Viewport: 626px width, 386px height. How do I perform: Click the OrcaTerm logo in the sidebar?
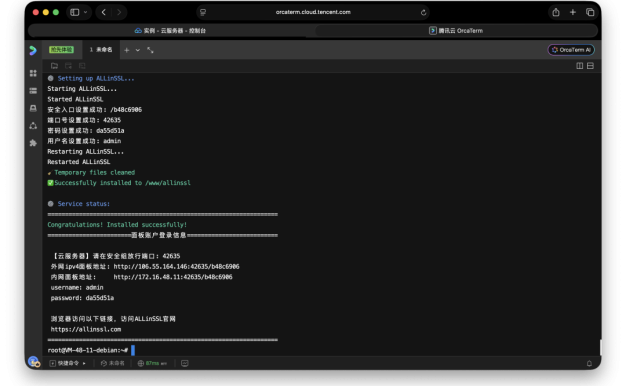tap(33, 50)
